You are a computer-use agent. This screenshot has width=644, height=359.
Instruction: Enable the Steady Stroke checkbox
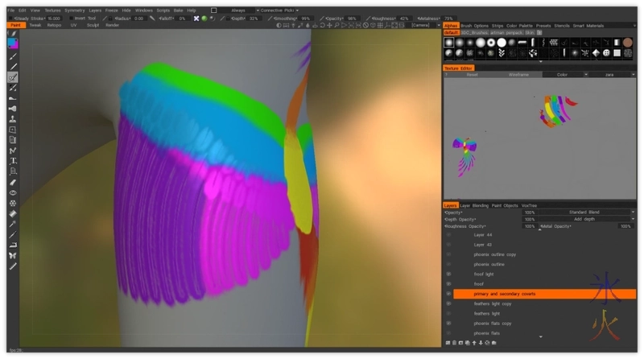(10, 18)
